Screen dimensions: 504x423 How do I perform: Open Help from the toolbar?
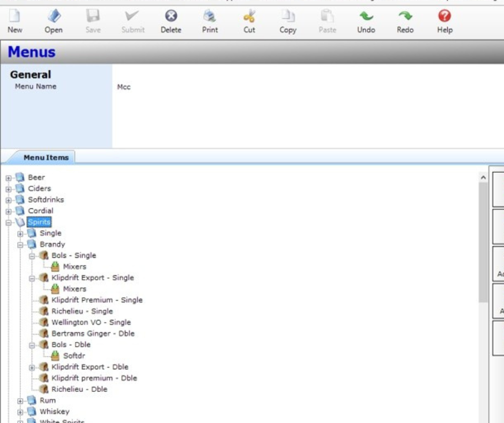pyautogui.click(x=444, y=21)
